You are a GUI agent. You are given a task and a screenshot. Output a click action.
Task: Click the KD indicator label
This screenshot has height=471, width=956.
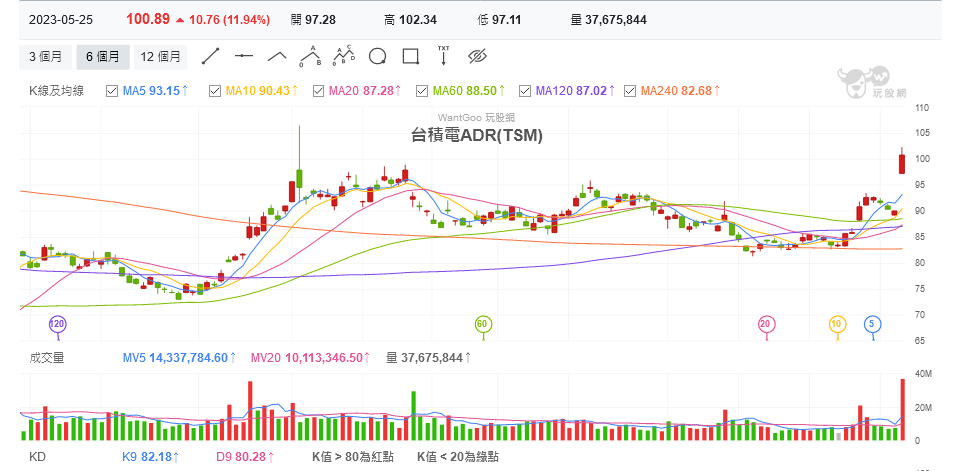pyautogui.click(x=38, y=456)
